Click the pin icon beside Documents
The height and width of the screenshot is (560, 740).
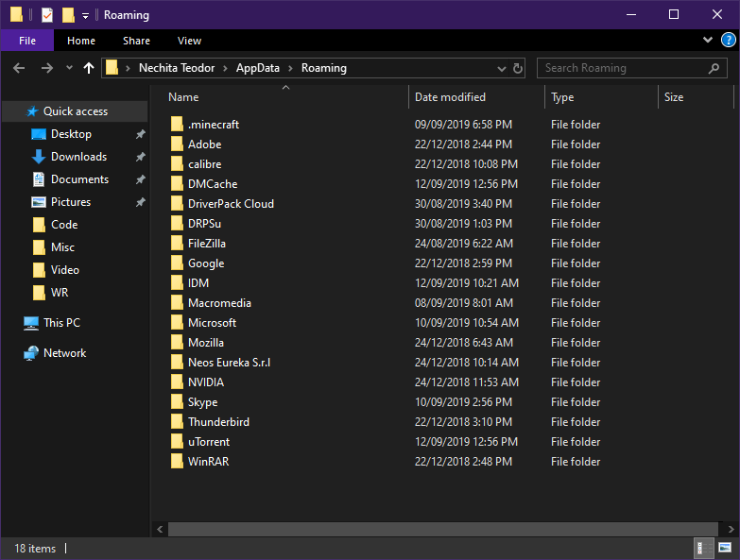tap(140, 179)
